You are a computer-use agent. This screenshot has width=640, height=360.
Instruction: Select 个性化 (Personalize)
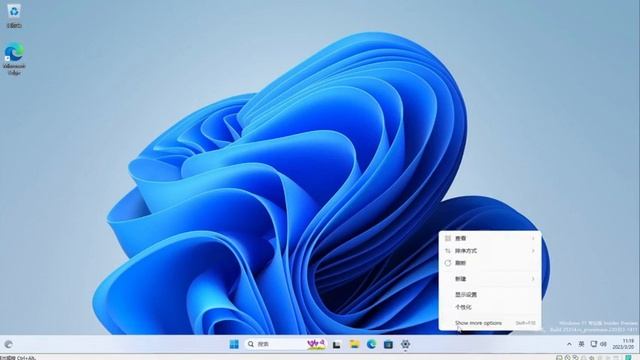490,307
